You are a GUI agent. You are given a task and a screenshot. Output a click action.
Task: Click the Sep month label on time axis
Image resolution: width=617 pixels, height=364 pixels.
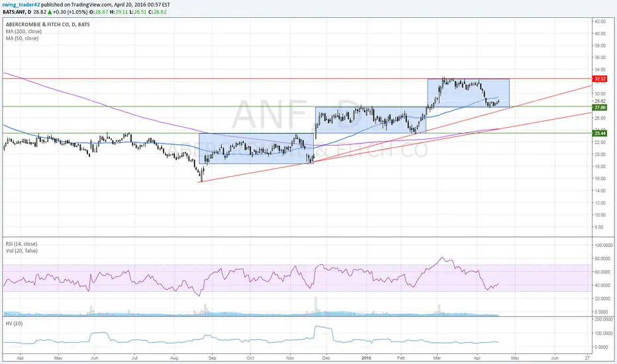[212, 358]
